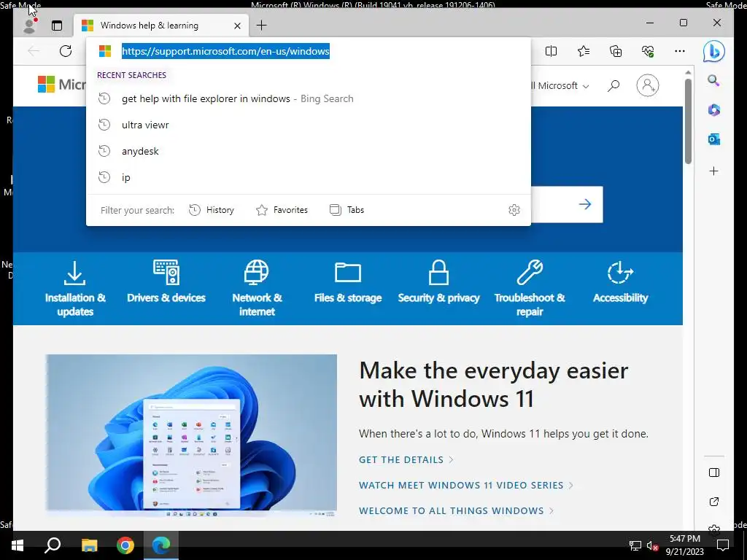Viewport: 747px width, 560px height.
Task: Open Troubleshoot & repair category
Action: (x=530, y=288)
